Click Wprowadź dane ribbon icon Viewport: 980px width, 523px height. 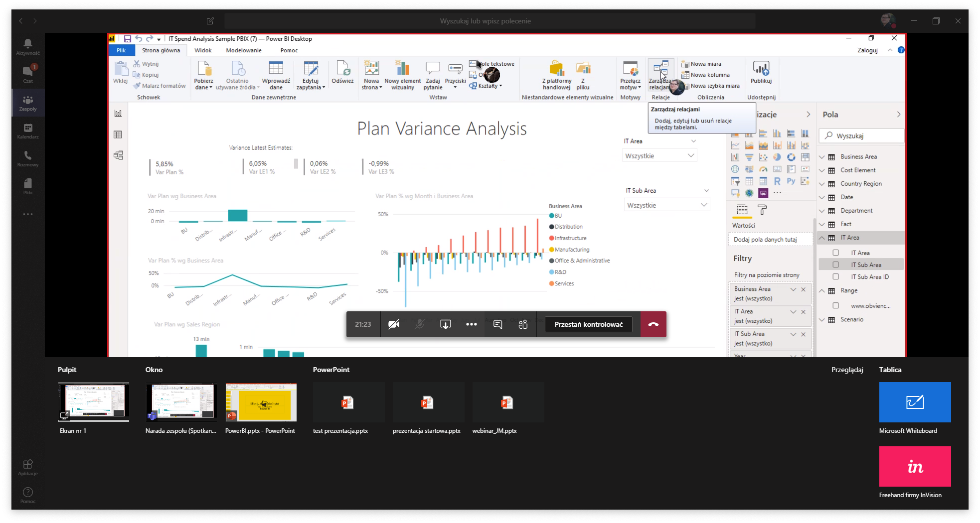pyautogui.click(x=276, y=75)
